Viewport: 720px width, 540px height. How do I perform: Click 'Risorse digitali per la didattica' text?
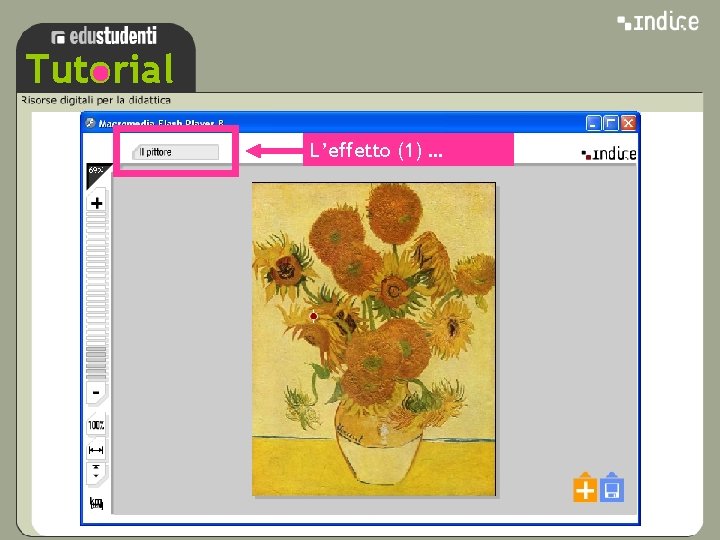96,100
